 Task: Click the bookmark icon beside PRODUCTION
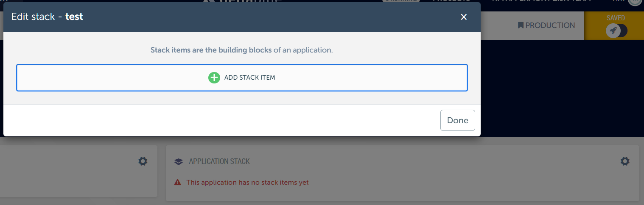coord(521,25)
